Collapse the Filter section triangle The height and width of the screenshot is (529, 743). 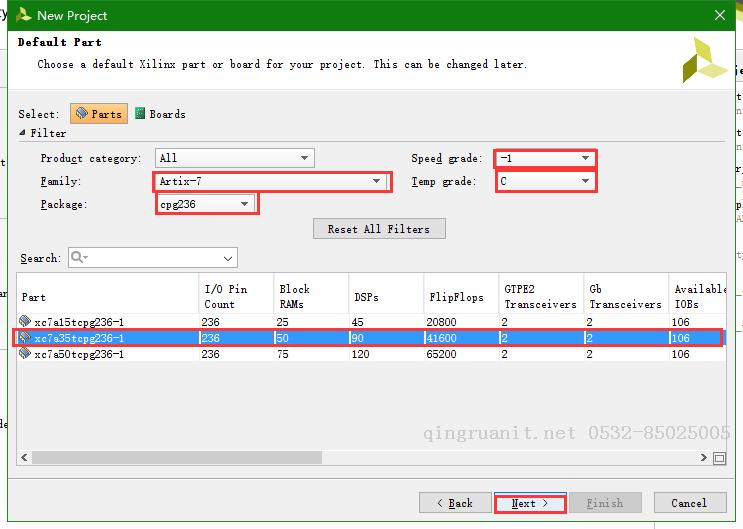point(23,133)
